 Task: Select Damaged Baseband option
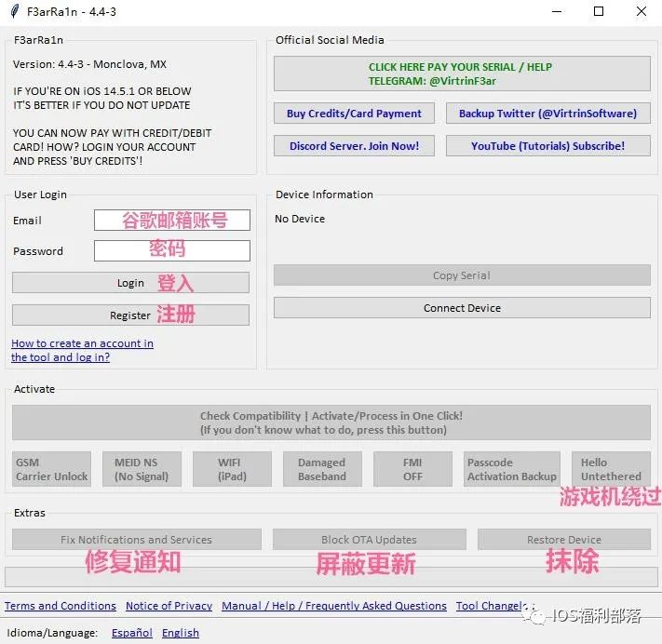pyautogui.click(x=322, y=469)
